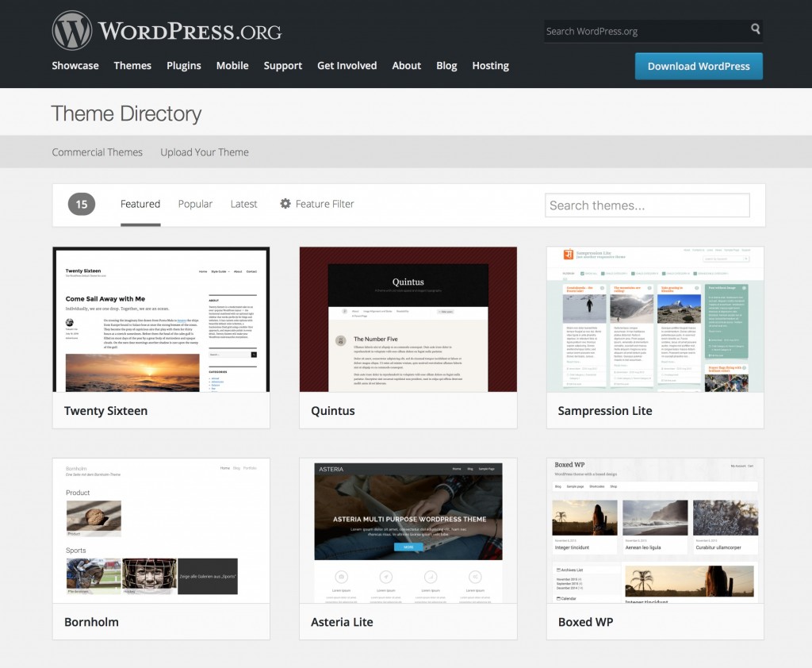
Task: Click inside the Search themes field
Action: pos(646,205)
